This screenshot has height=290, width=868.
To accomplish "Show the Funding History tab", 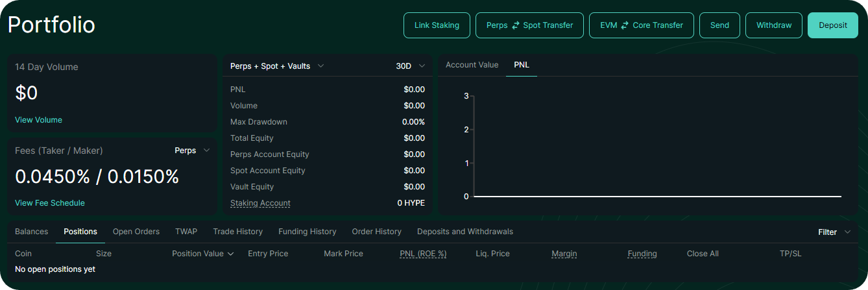I will pyautogui.click(x=307, y=232).
